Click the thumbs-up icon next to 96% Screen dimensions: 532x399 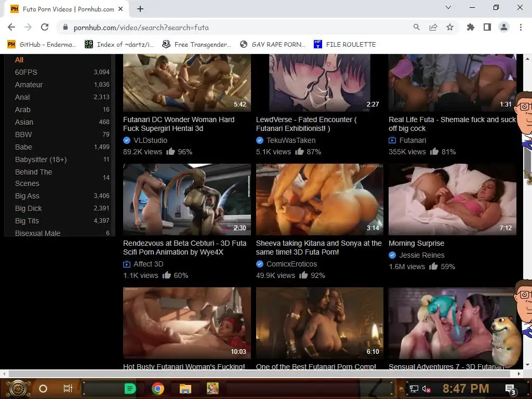(x=170, y=151)
